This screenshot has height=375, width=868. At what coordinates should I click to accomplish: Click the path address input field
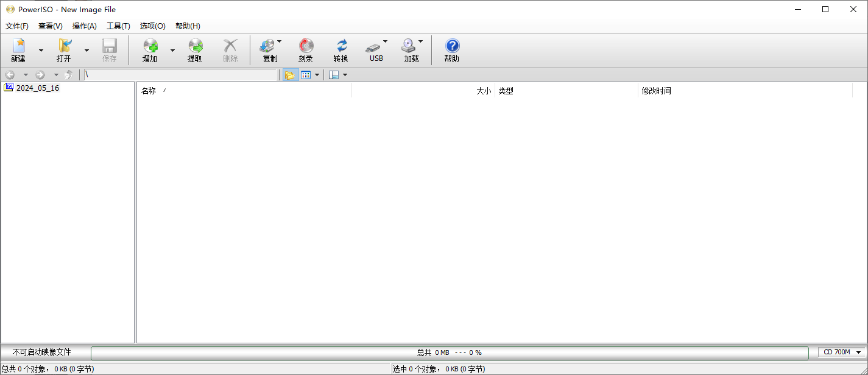tap(180, 75)
